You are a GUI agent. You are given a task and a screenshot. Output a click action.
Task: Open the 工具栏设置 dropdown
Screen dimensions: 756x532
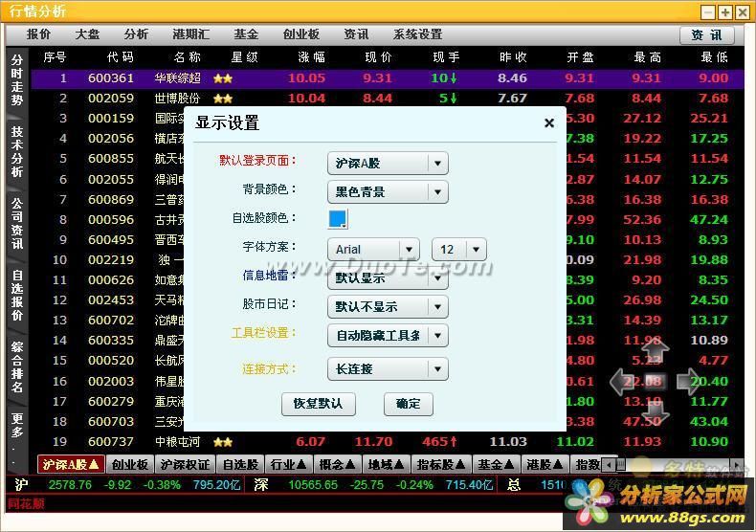point(388,336)
